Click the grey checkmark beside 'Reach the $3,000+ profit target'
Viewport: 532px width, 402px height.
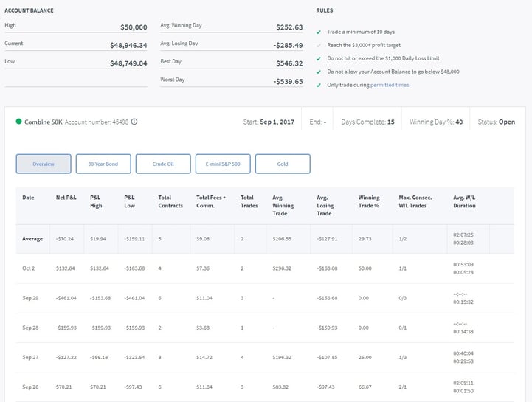click(x=319, y=46)
